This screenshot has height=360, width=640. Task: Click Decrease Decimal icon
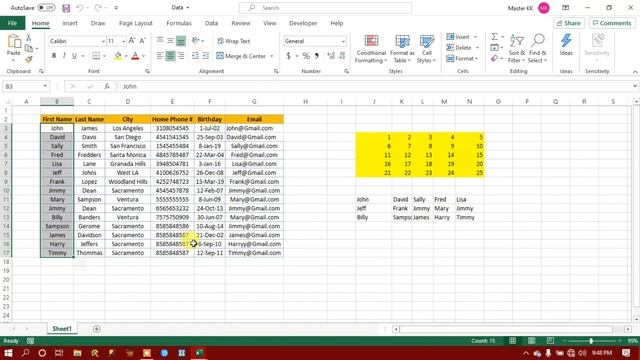tap(342, 56)
